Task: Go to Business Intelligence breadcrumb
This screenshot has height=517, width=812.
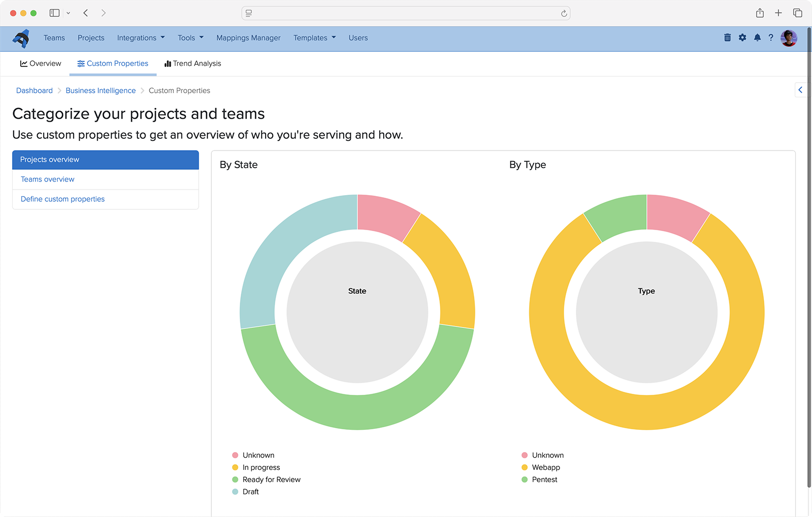Action: point(100,91)
